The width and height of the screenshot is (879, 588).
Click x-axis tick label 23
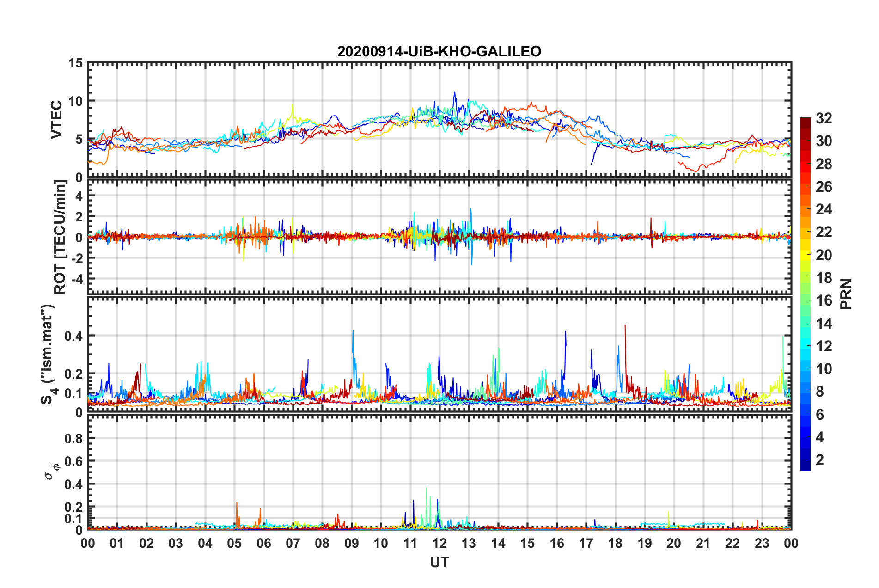pos(762,543)
